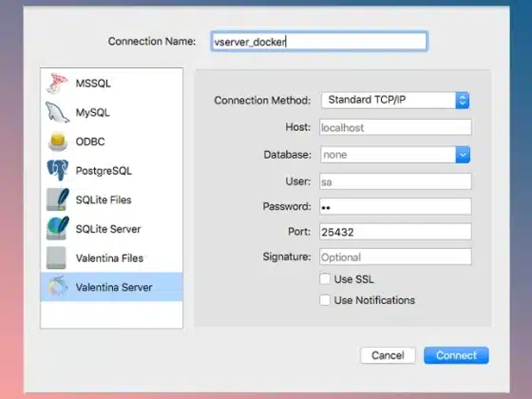Image resolution: width=532 pixels, height=399 pixels.
Task: Focus the Password field
Action: [x=395, y=206]
